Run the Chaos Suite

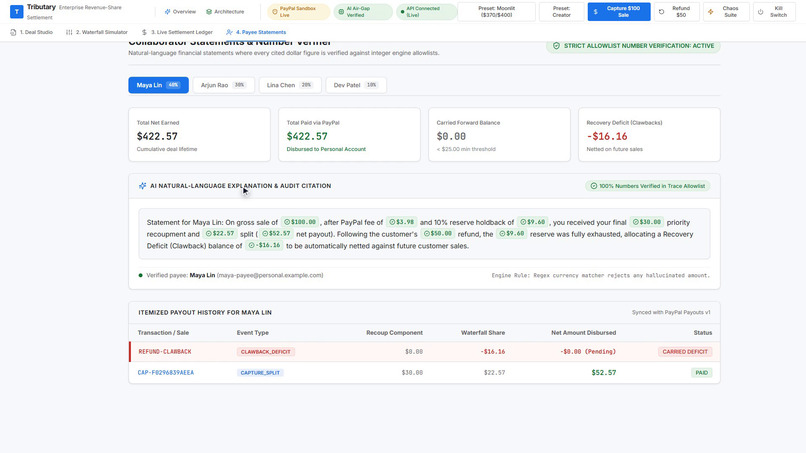tap(726, 12)
